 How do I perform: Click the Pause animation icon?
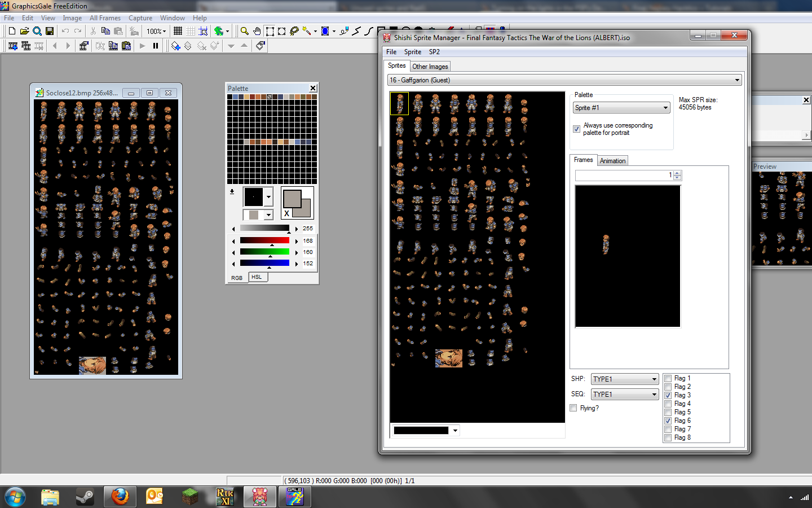(156, 46)
